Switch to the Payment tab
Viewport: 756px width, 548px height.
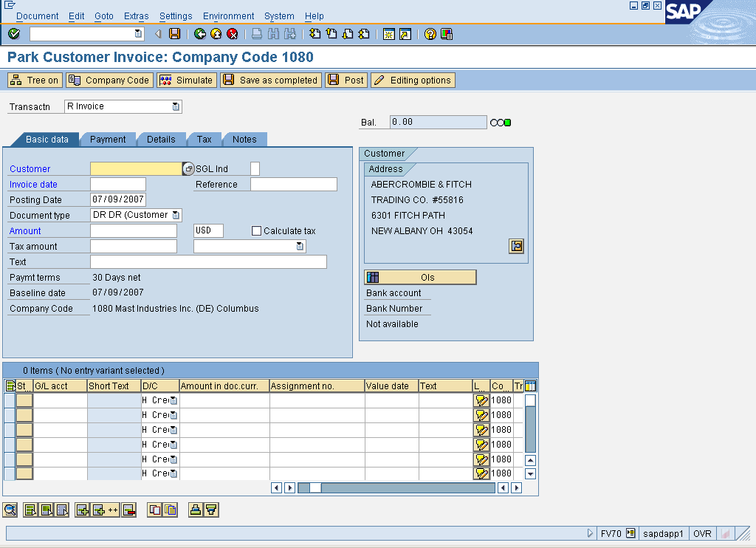click(108, 140)
